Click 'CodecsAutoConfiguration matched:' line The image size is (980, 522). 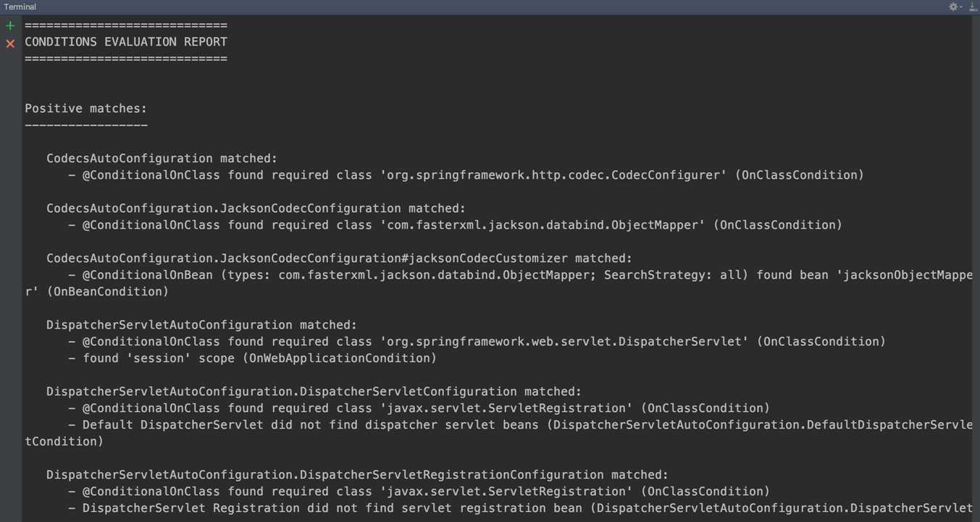(162, 159)
